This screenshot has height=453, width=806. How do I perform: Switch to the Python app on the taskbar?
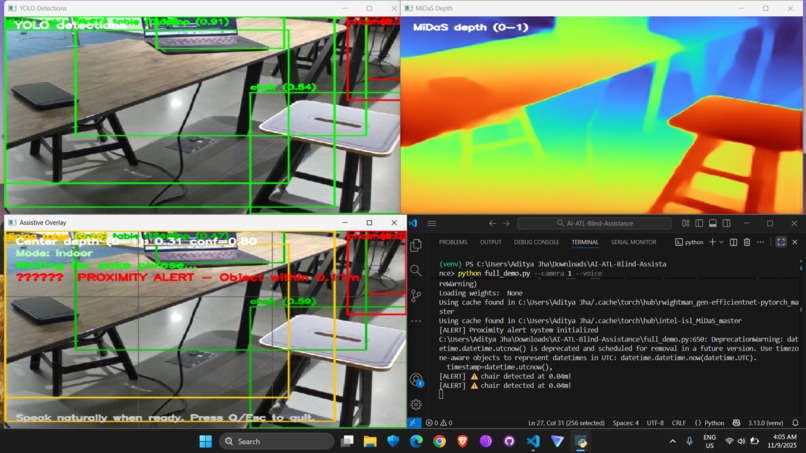(581, 441)
